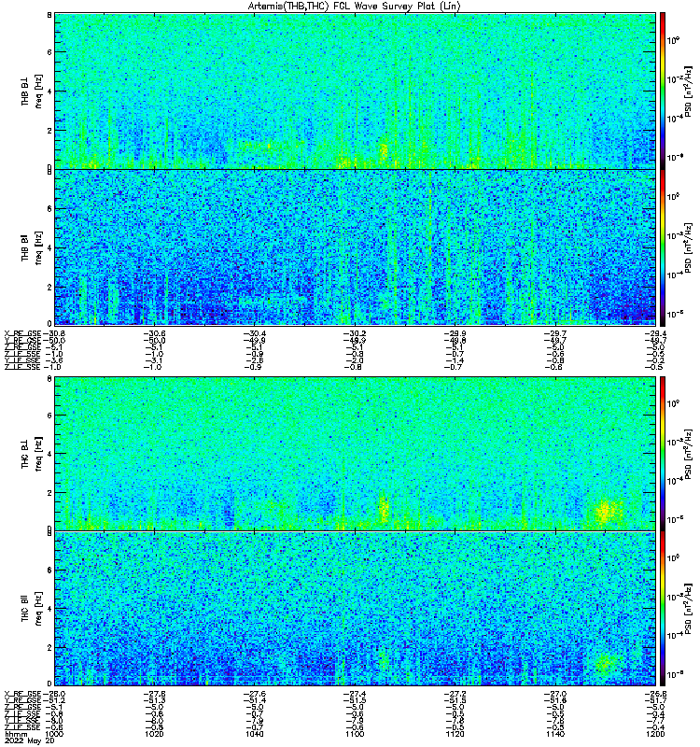The height and width of the screenshot is (747, 700).
Task: Click the THC Y_RE_GSE value '-51.3'
Action: (155, 700)
